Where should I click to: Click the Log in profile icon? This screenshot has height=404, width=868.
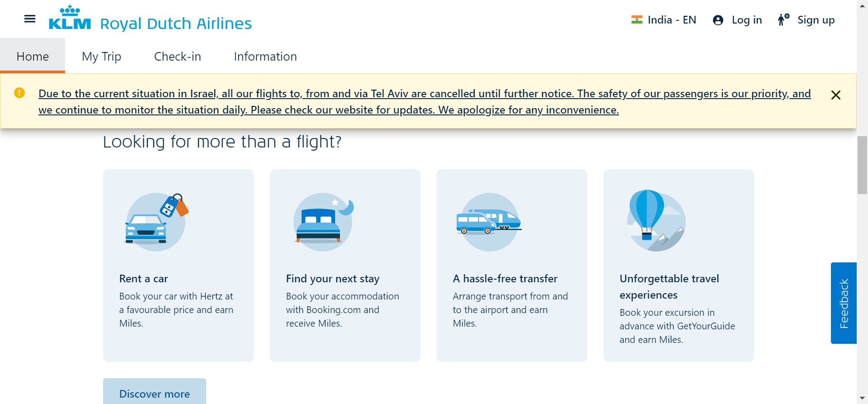(x=718, y=20)
